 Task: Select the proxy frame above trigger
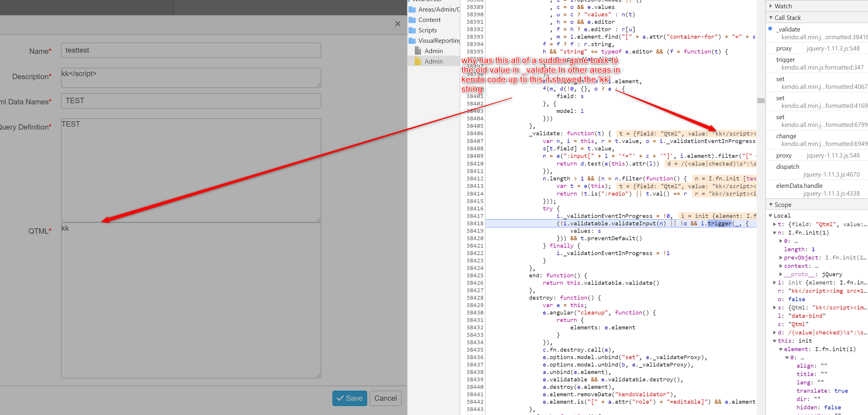(x=817, y=48)
